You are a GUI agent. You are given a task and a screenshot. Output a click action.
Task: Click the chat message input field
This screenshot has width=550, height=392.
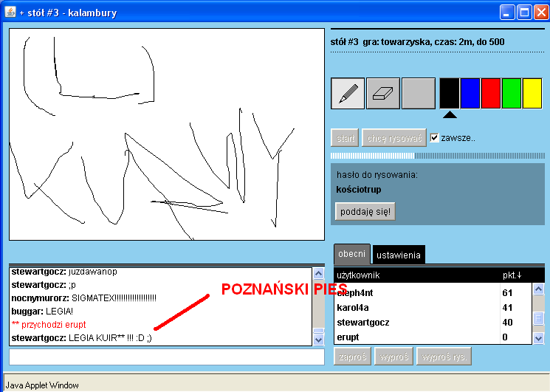pyautogui.click(x=167, y=357)
